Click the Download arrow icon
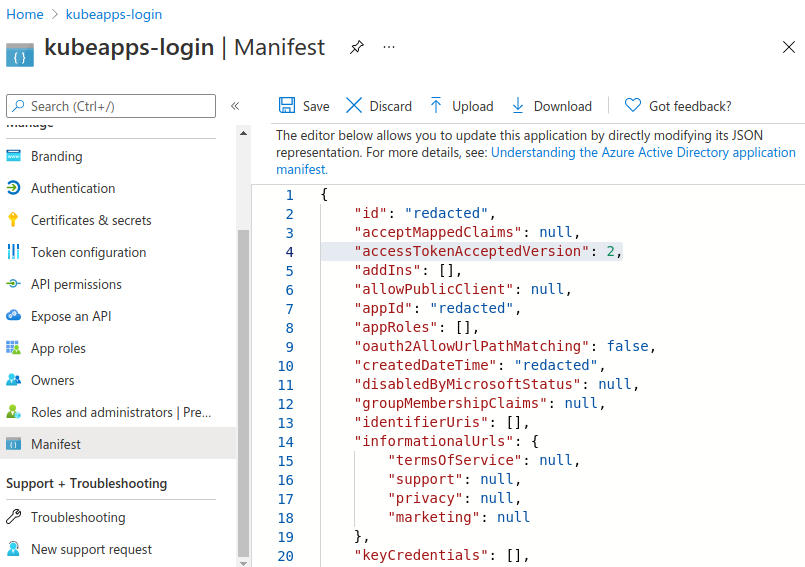 pyautogui.click(x=518, y=105)
